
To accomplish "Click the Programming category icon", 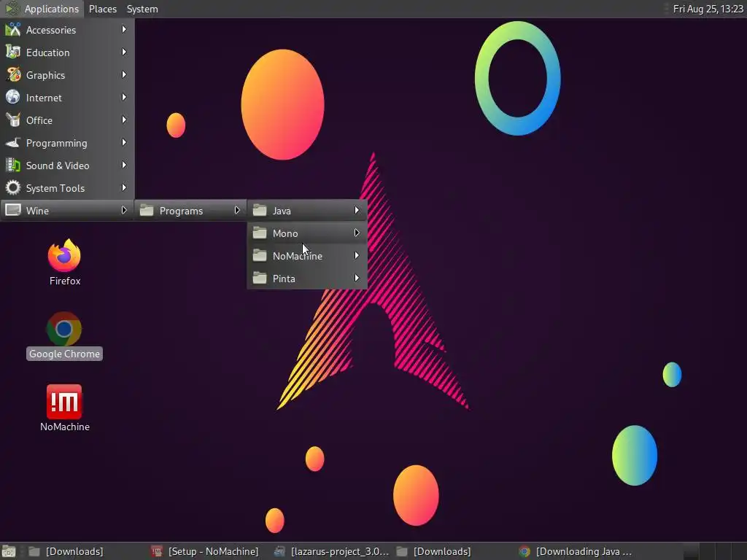I will tap(13, 142).
